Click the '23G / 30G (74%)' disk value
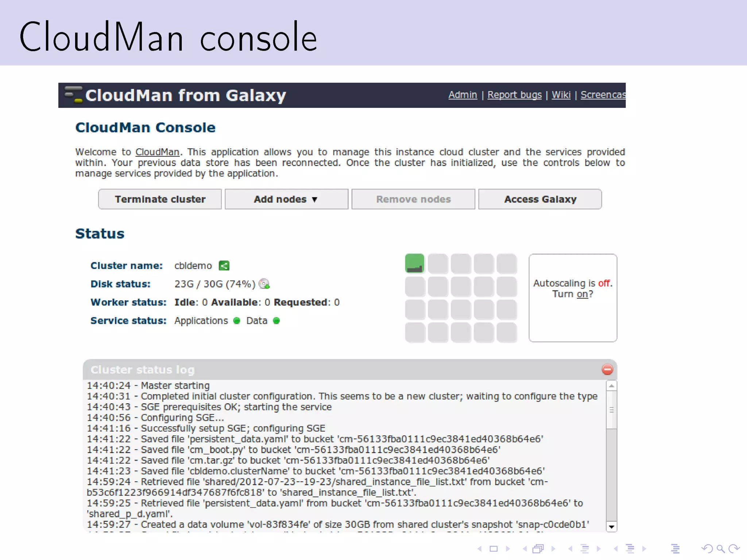Viewport: 747px width, 560px height. [215, 284]
